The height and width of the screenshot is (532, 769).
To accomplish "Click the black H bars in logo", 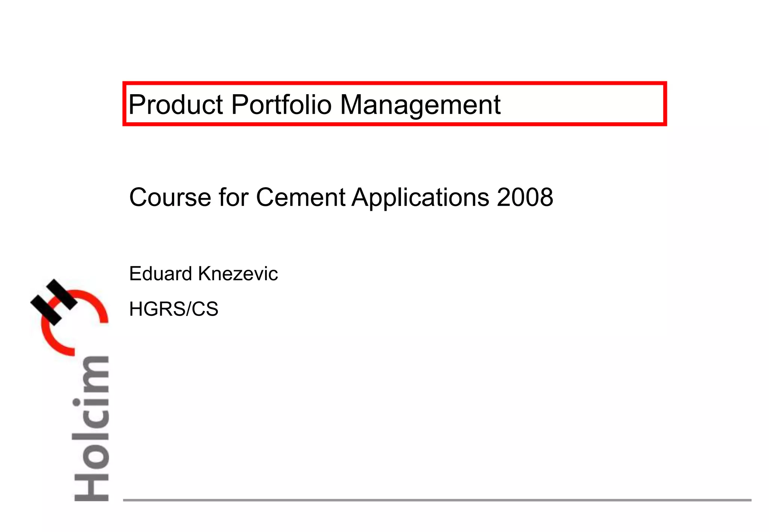I will tap(54, 302).
